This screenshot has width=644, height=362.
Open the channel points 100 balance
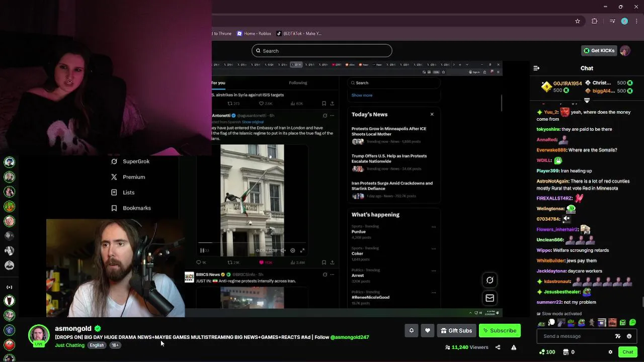(x=547, y=352)
